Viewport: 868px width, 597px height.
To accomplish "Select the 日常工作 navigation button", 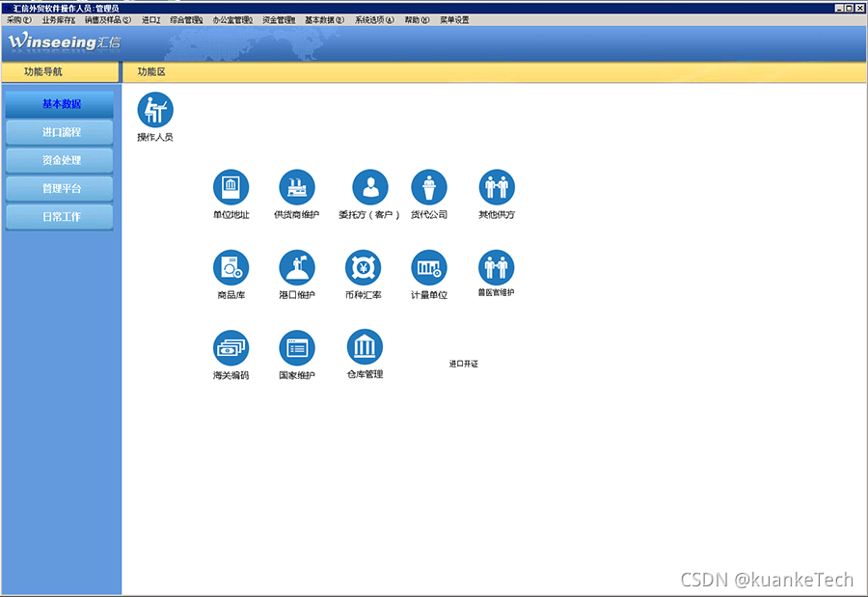I will pyautogui.click(x=59, y=217).
